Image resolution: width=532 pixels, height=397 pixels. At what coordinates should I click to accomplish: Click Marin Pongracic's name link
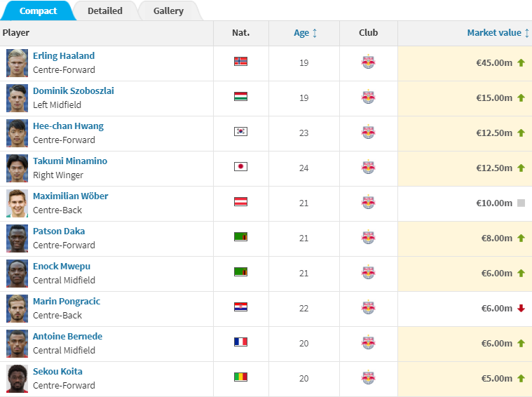(x=67, y=302)
